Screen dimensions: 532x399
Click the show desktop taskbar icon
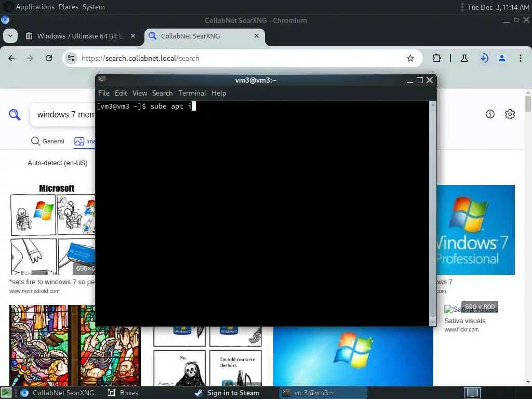[6, 393]
